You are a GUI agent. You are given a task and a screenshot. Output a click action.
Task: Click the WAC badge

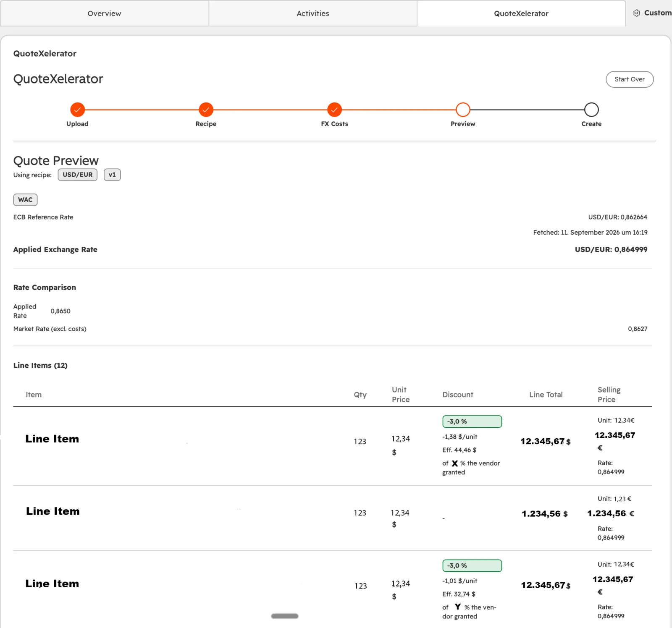tap(25, 200)
